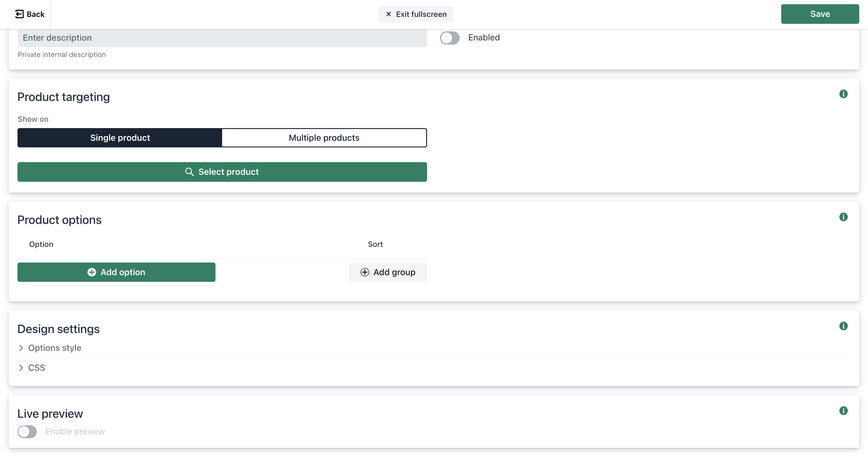Click the Enter description input field
The height and width of the screenshot is (469, 868).
click(222, 38)
